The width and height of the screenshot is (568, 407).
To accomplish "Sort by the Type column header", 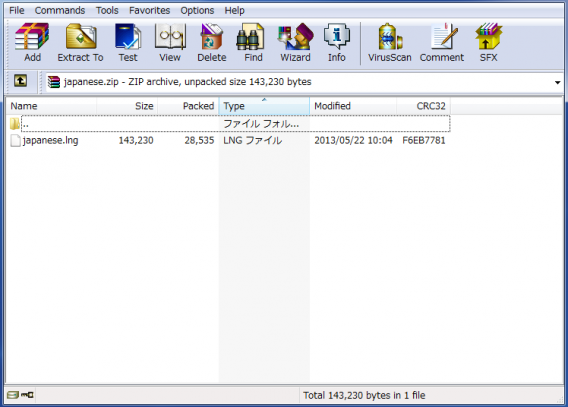I will 264,106.
